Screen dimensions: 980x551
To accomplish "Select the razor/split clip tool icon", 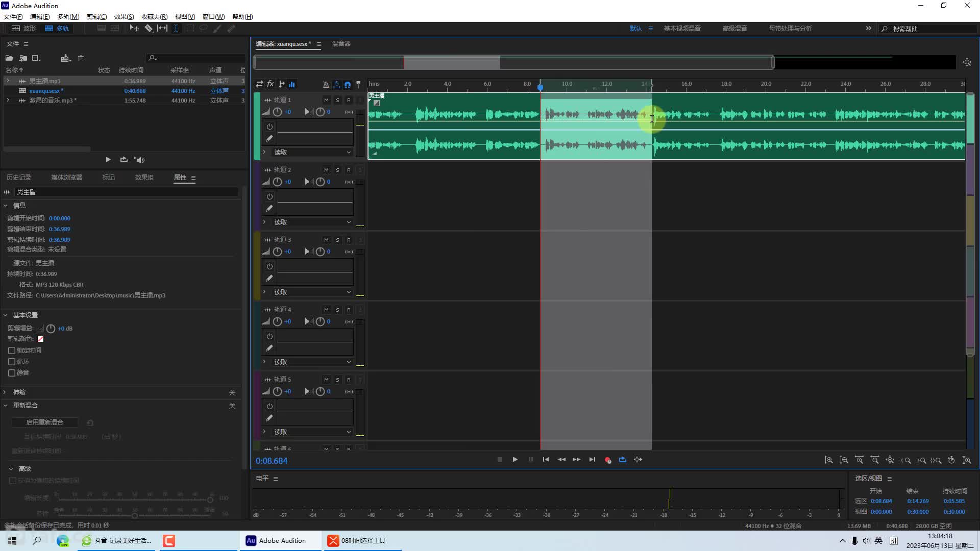I will click(x=149, y=28).
